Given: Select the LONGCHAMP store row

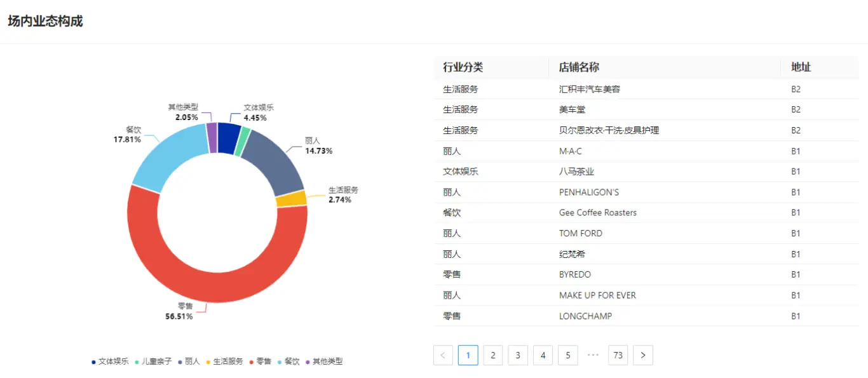Looking at the screenshot, I should tap(646, 316).
